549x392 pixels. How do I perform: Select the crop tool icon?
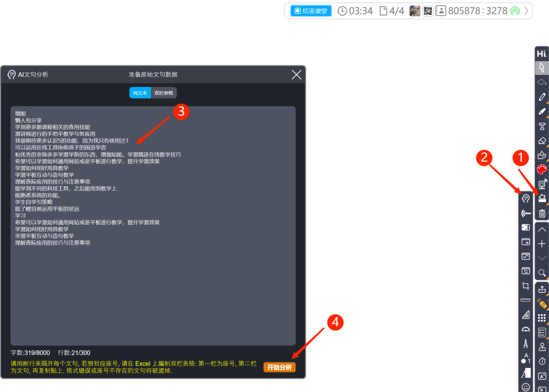click(x=526, y=286)
